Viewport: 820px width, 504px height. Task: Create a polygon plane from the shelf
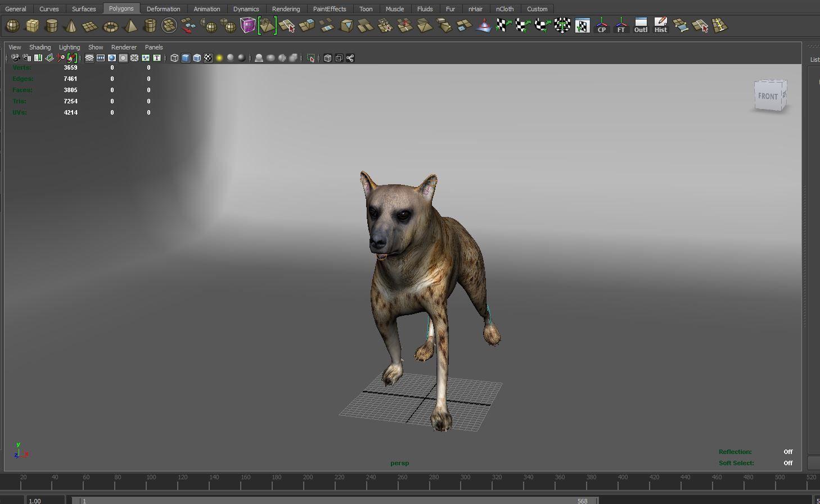point(90,26)
